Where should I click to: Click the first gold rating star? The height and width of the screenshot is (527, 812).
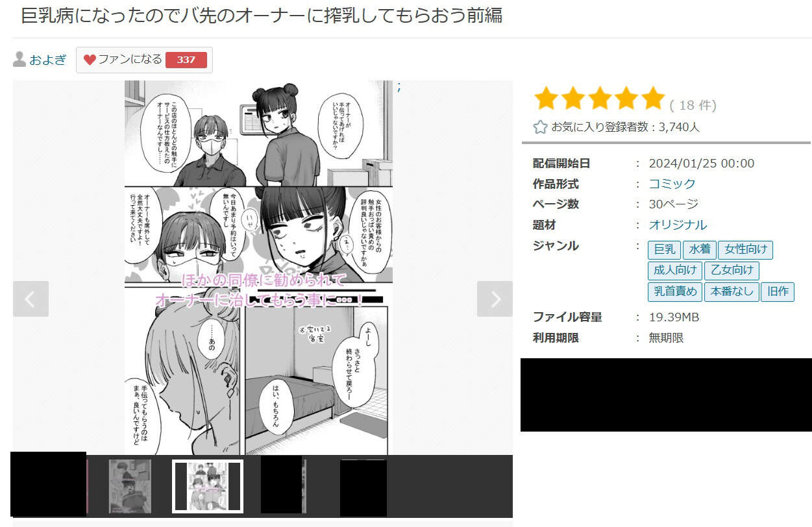coord(547,99)
